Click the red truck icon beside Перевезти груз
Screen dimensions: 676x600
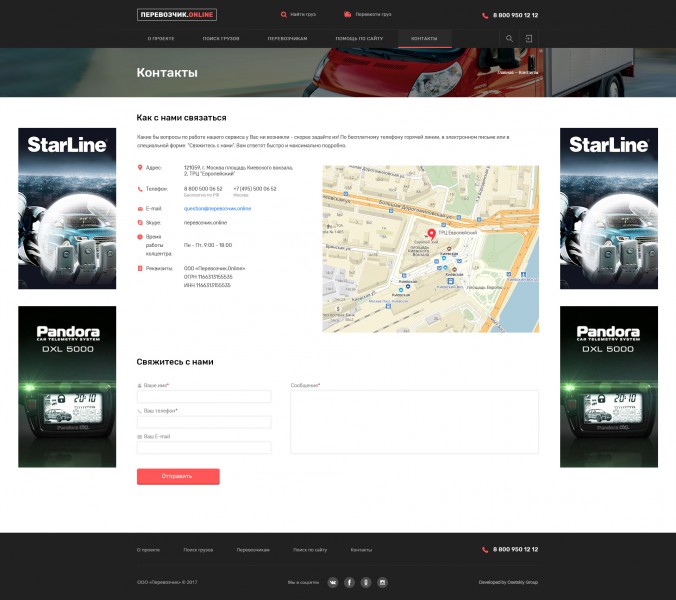[347, 14]
